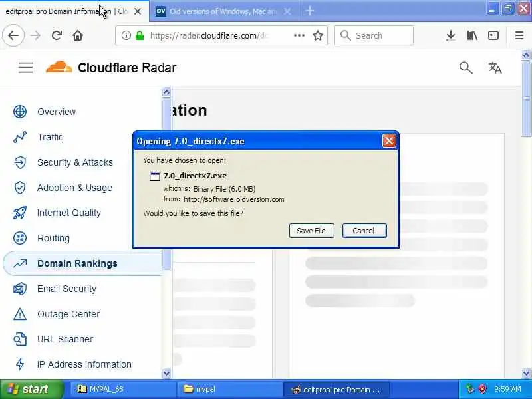Viewport: 532px width, 399px height.
Task: Click the browser Search box
Action: click(374, 35)
